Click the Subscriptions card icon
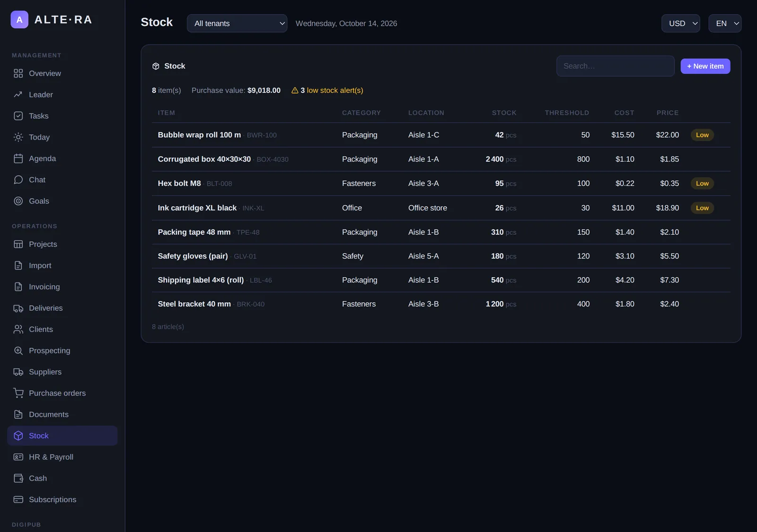The width and height of the screenshot is (757, 532). pos(18,499)
